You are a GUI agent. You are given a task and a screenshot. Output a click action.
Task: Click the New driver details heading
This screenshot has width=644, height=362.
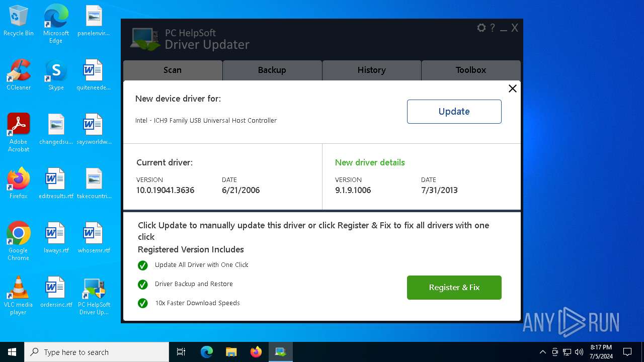click(370, 162)
